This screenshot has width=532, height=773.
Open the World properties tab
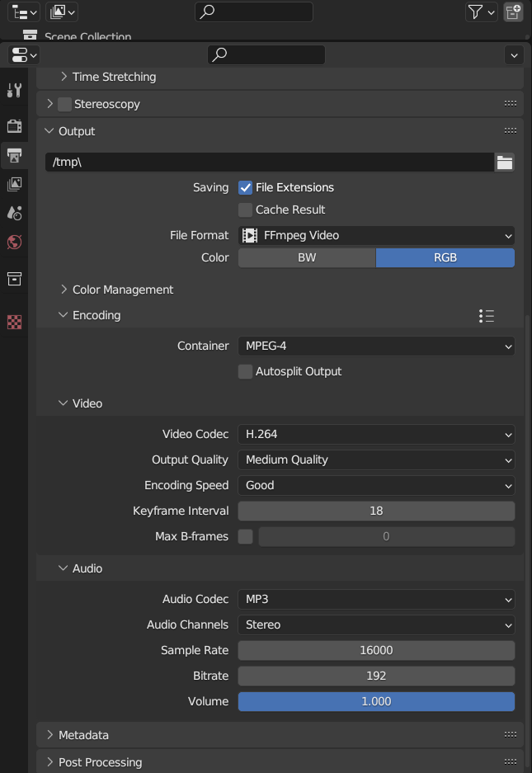coord(13,243)
